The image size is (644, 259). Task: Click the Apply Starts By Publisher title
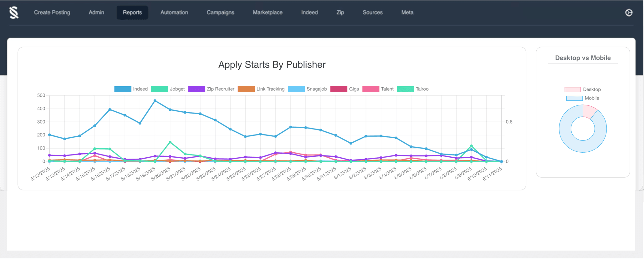pyautogui.click(x=272, y=64)
